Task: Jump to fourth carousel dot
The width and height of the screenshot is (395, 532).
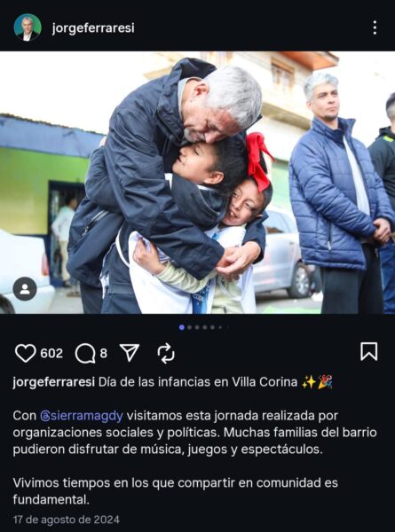Action: (205, 327)
